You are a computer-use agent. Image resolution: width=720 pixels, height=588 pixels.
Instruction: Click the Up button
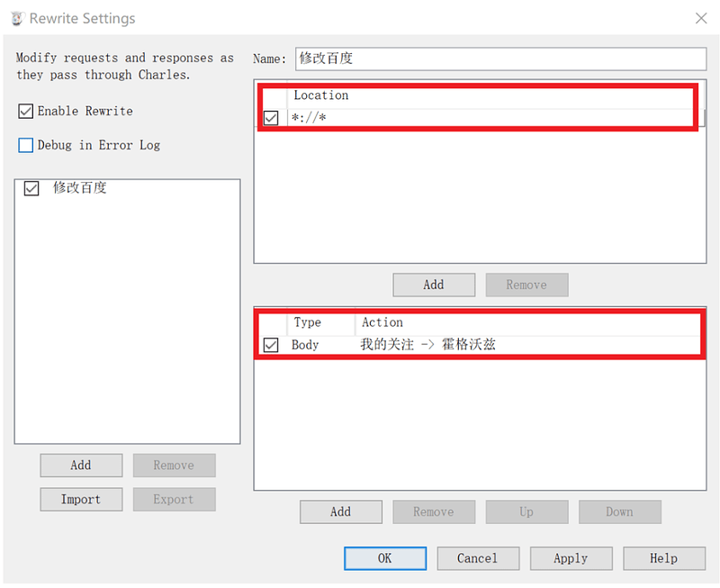(527, 511)
